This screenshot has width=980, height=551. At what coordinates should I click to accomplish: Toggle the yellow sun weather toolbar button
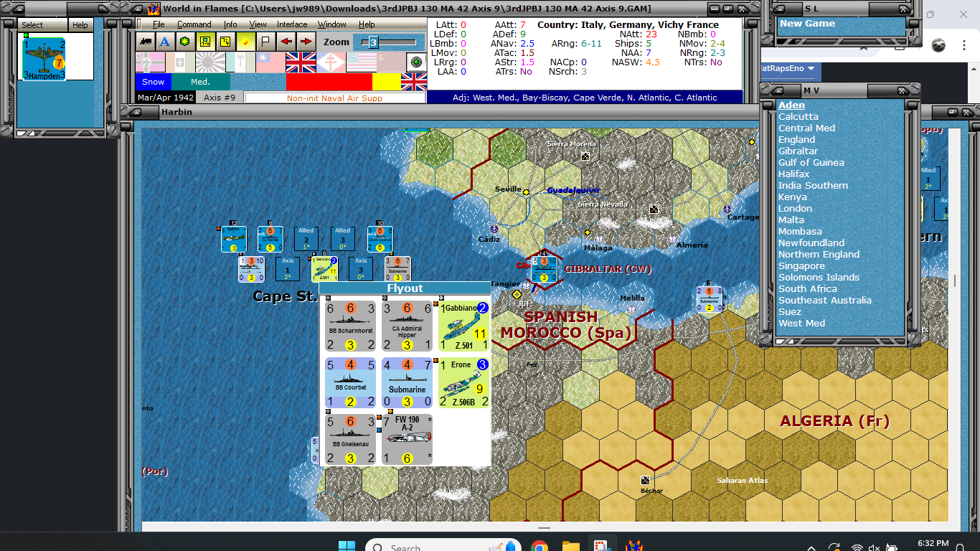pyautogui.click(x=245, y=42)
